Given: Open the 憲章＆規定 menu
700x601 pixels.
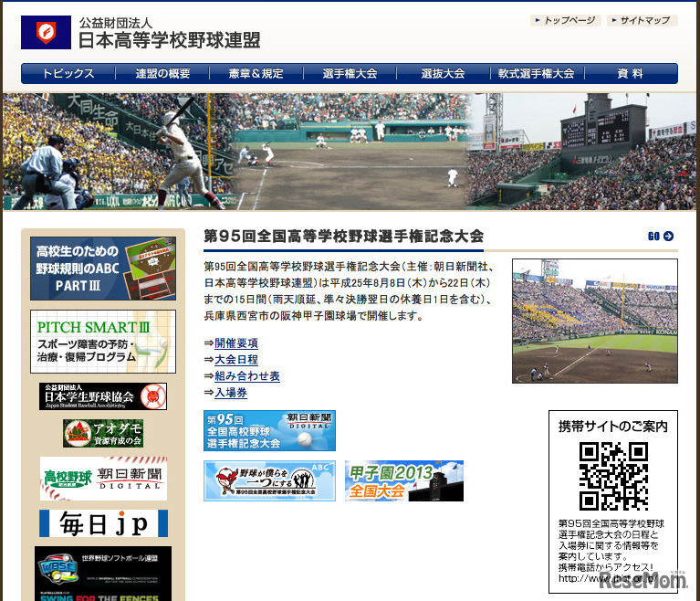Looking at the screenshot, I should pos(256,73).
